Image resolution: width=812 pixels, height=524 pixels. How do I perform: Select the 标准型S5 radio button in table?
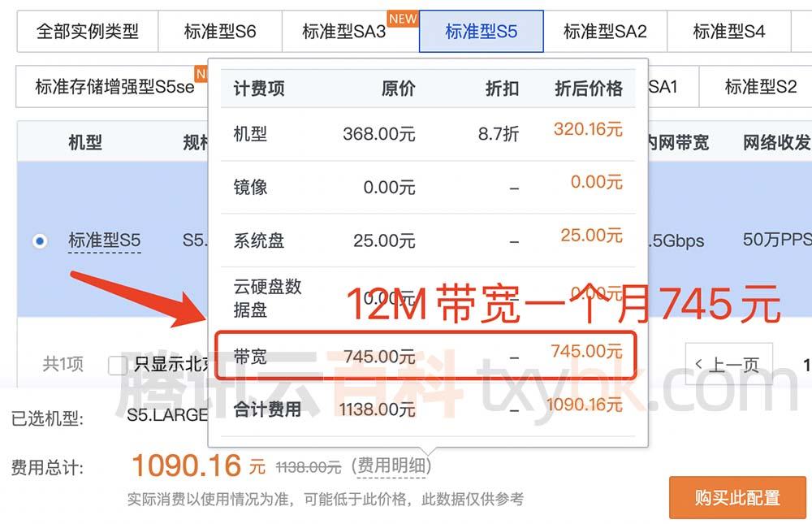(x=40, y=241)
